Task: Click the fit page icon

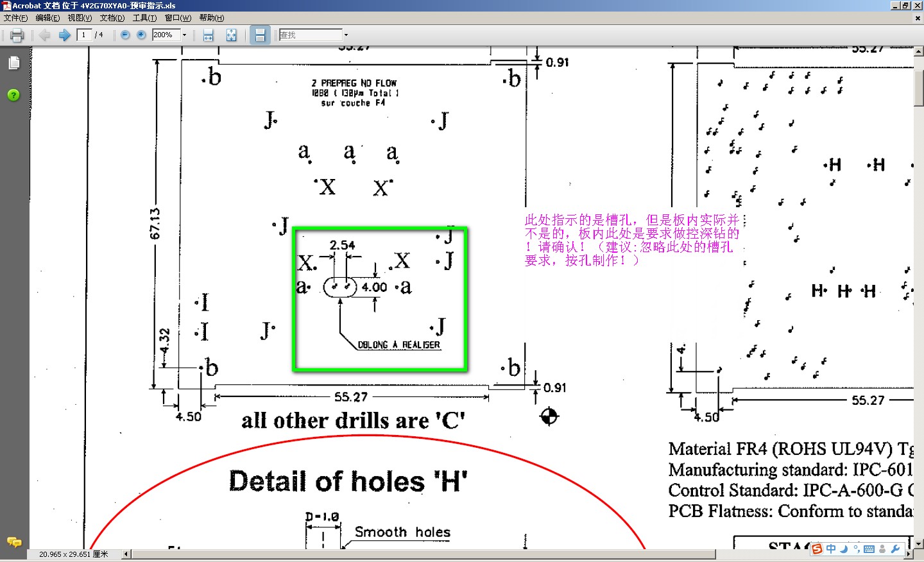Action: coord(231,35)
